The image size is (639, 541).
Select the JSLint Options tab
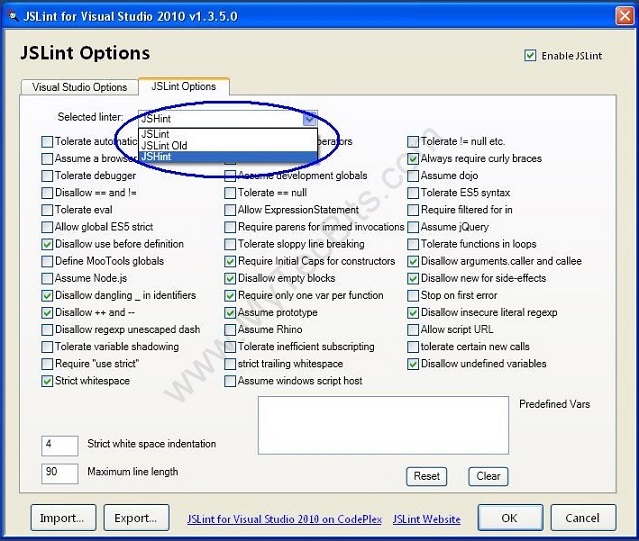(184, 86)
